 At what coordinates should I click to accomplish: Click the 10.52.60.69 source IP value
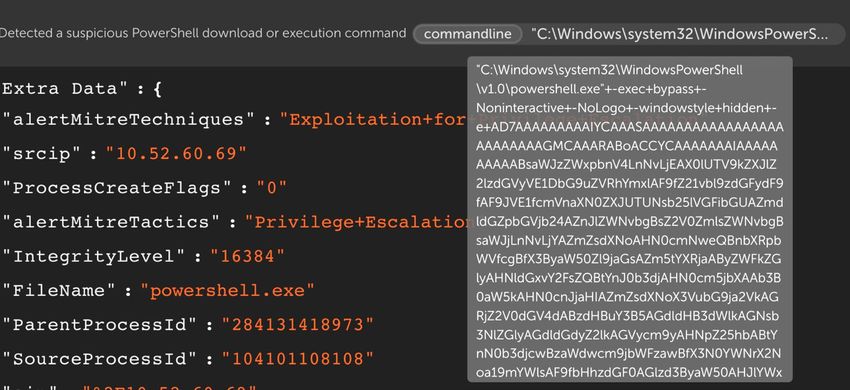176,154
